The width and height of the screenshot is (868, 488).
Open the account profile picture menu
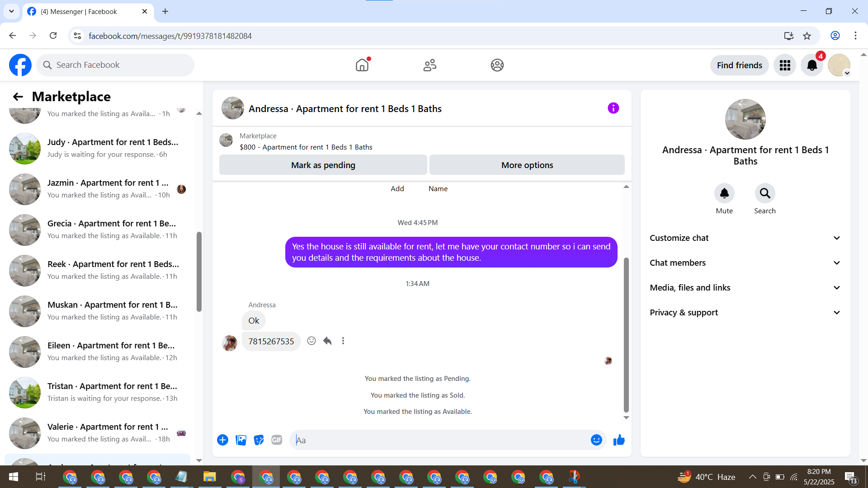[839, 65]
